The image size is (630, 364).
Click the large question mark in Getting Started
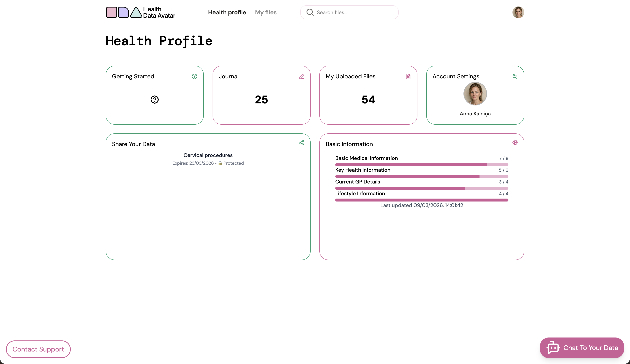155,99
